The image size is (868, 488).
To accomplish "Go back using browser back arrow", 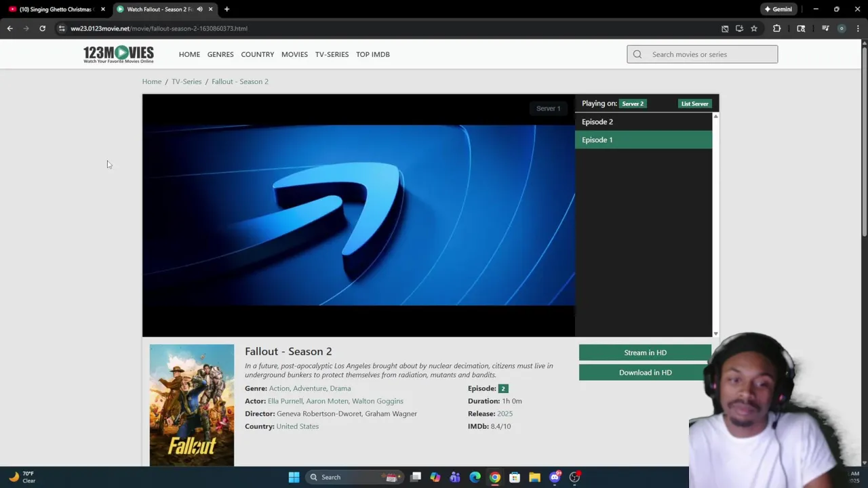I will click(x=10, y=28).
